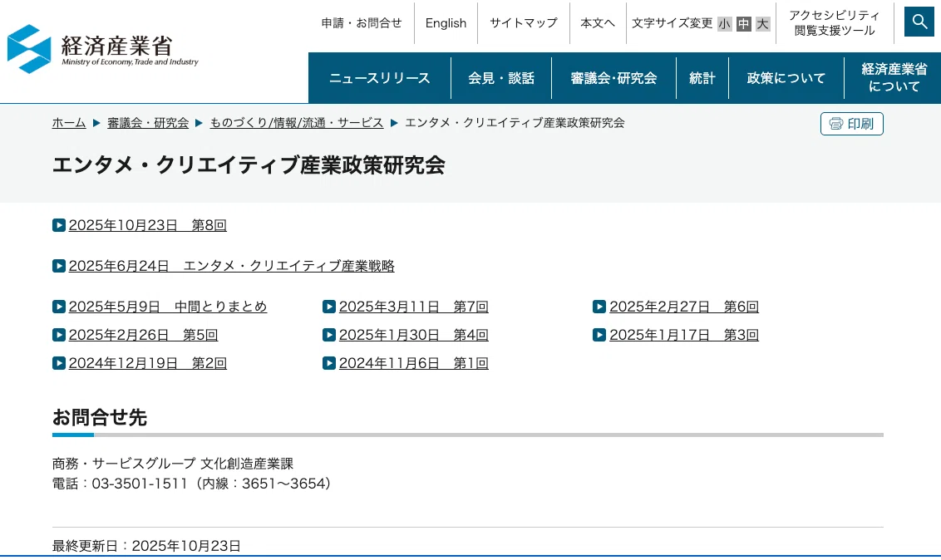This screenshot has height=560, width=941.
Task: Open 2025年2月27日 第6回 link
Action: click(684, 307)
